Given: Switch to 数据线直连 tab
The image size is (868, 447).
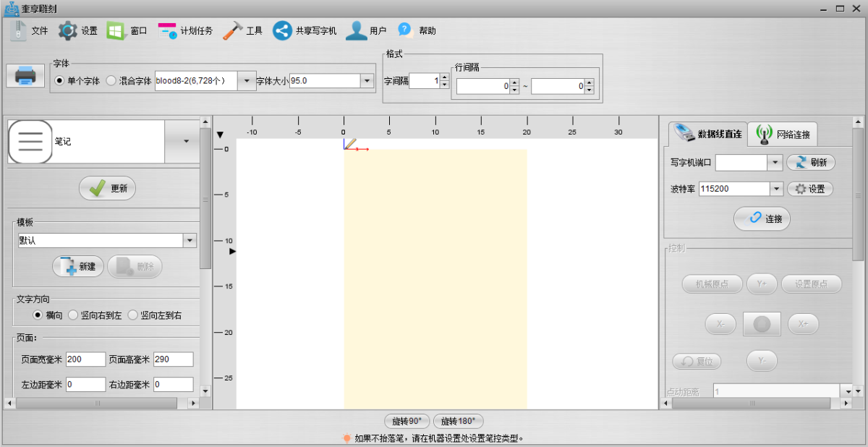Looking at the screenshot, I should click(707, 134).
